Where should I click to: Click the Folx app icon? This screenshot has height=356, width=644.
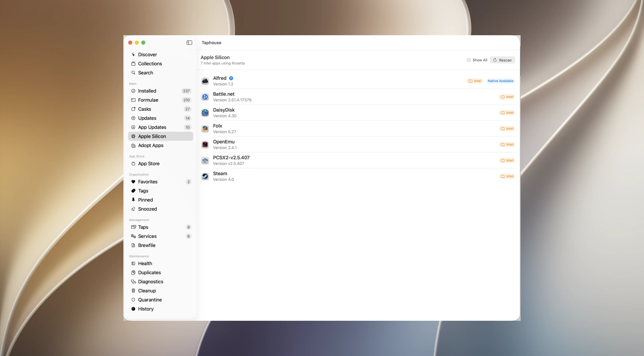pos(205,129)
